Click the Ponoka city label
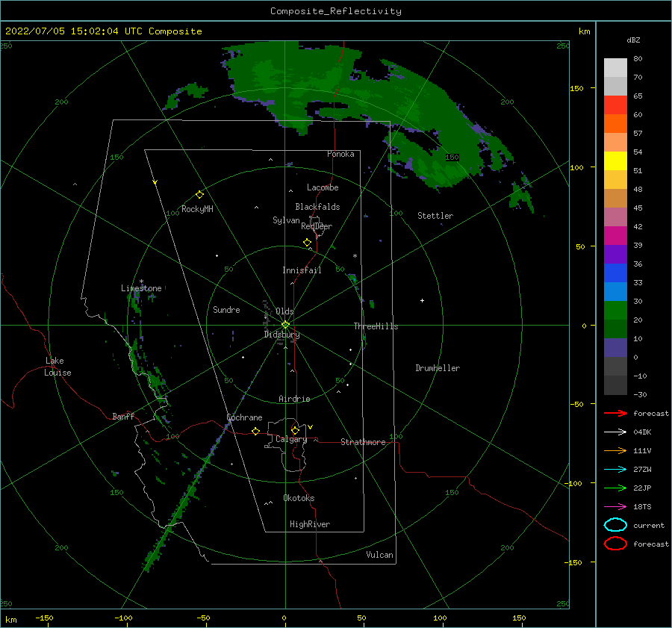This screenshot has width=672, height=628. pos(340,154)
